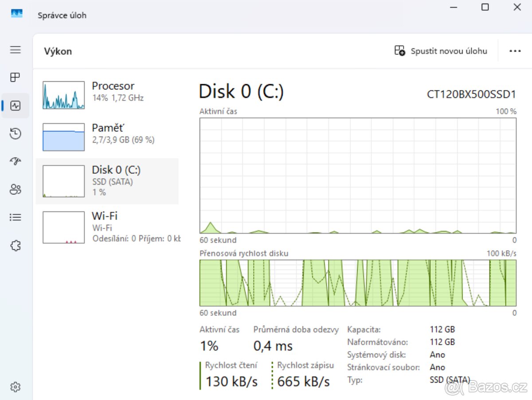Select the Performance view icon

pyautogui.click(x=15, y=106)
